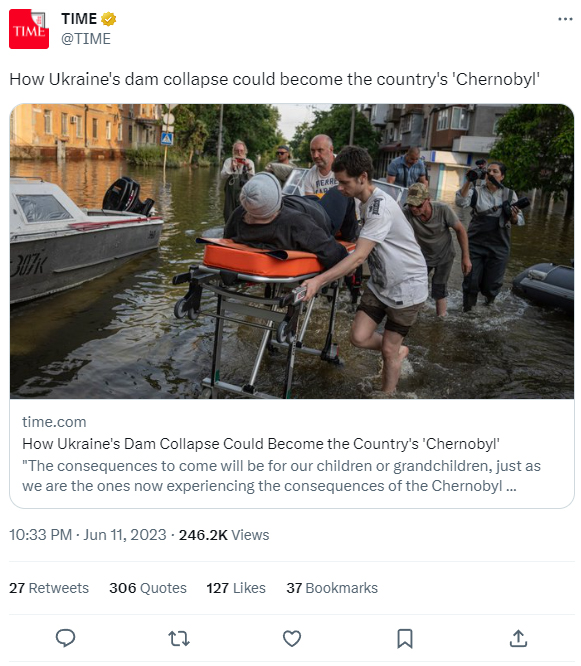Click the TIME red profile avatar
581x666 pixels.
pyautogui.click(x=29, y=29)
